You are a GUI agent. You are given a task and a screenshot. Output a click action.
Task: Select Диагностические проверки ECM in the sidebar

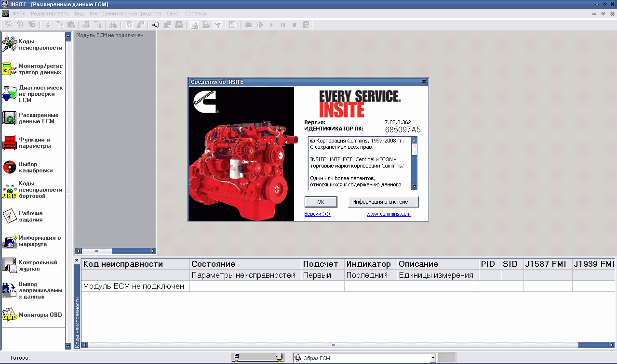[x=32, y=94]
